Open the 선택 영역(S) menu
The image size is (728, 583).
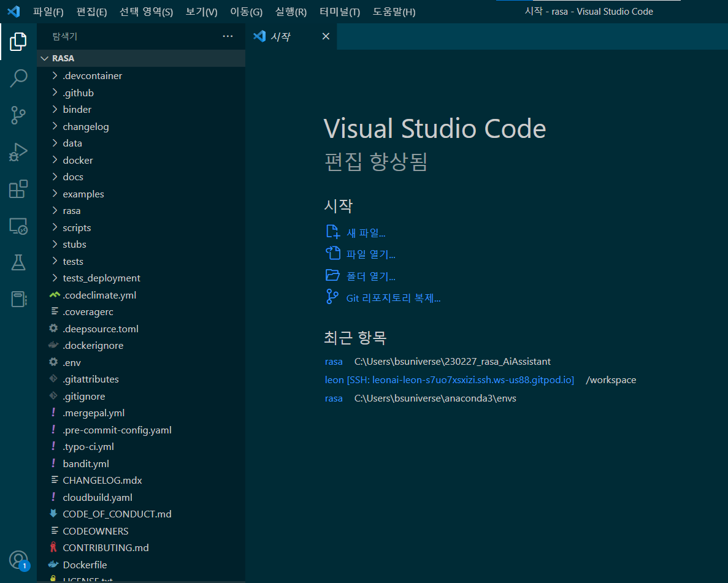(x=146, y=12)
